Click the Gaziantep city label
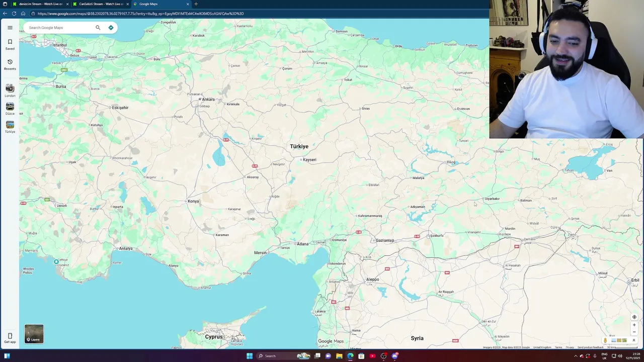The width and height of the screenshot is (644, 362). [x=385, y=240]
